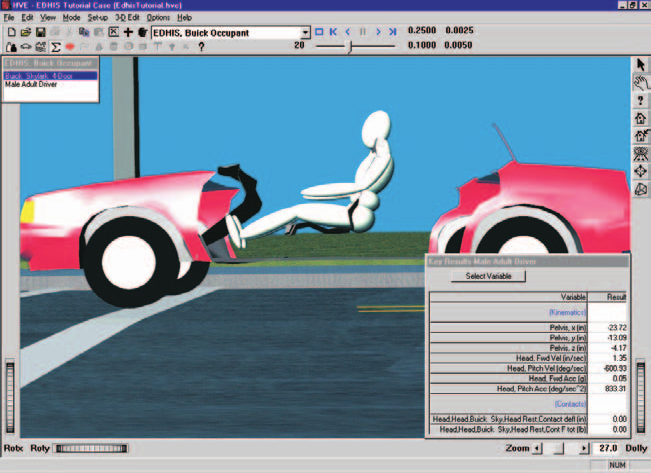651x473 pixels.
Task: Click the human/occupant editor icon
Action: click(x=12, y=47)
